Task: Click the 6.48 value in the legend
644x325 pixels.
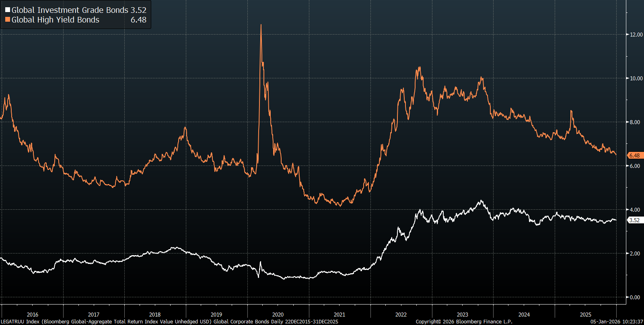Action: [x=138, y=20]
